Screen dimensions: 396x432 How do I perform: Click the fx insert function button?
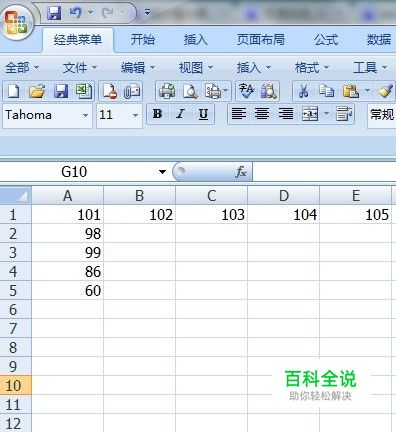pos(241,172)
